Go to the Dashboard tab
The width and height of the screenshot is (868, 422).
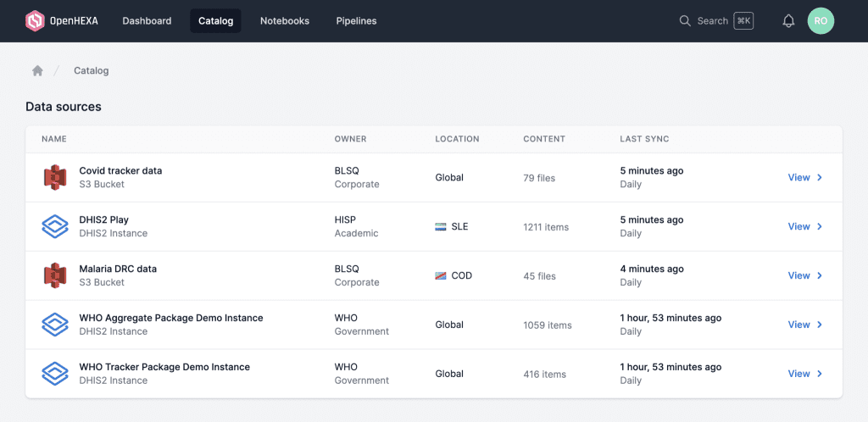click(147, 21)
